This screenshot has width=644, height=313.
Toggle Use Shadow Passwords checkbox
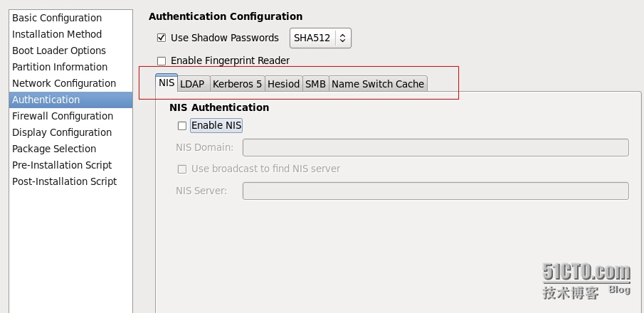(x=162, y=38)
